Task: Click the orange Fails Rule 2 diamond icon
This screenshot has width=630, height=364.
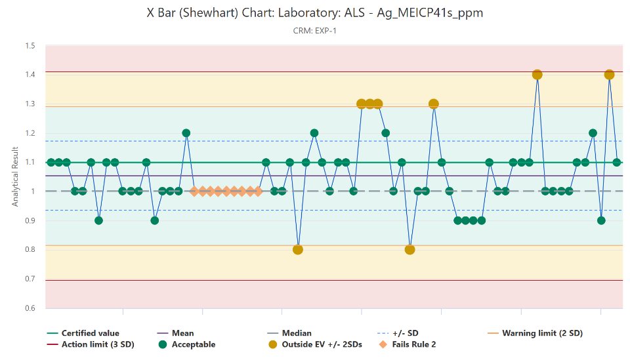Action: [x=383, y=344]
